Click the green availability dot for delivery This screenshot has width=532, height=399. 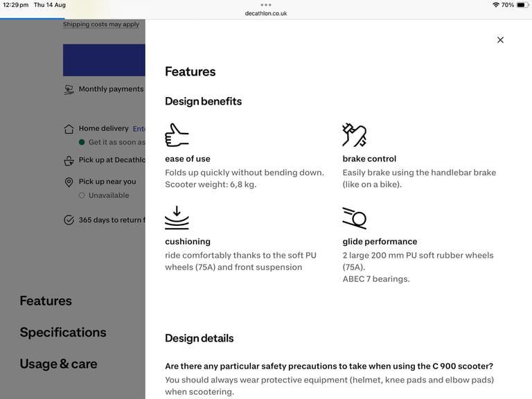[82, 142]
